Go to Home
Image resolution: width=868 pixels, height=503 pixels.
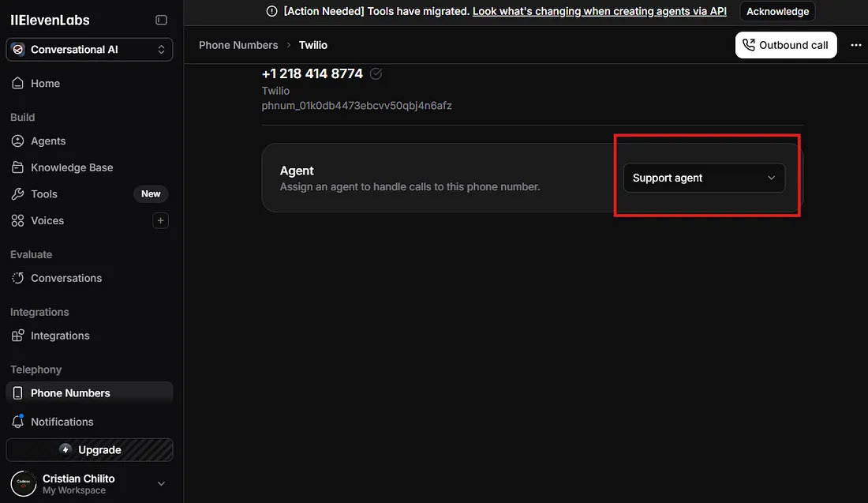(x=89, y=83)
